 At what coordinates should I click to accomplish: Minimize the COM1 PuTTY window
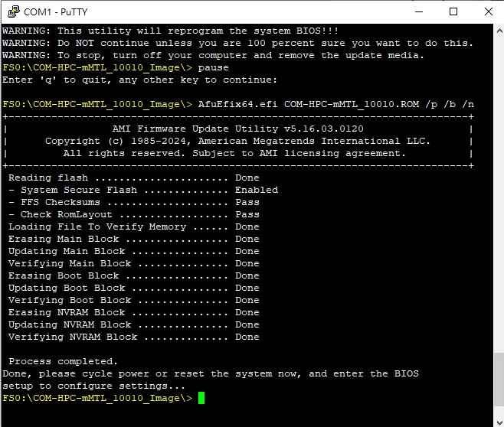(418, 11)
